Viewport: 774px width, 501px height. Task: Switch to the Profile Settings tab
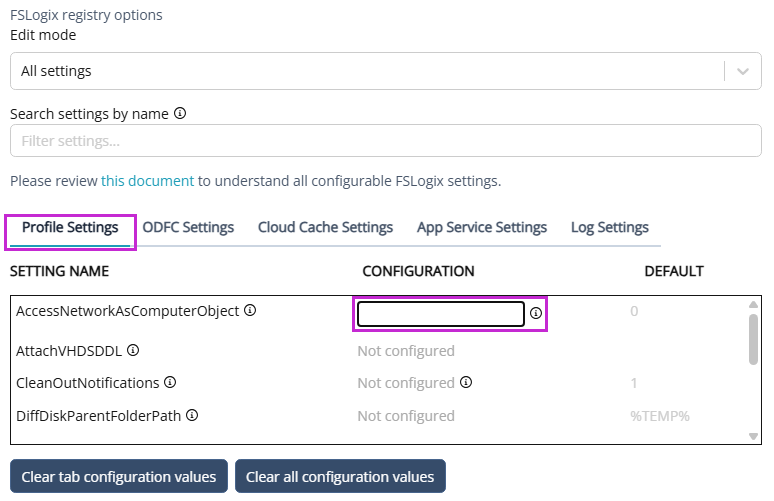(x=70, y=227)
